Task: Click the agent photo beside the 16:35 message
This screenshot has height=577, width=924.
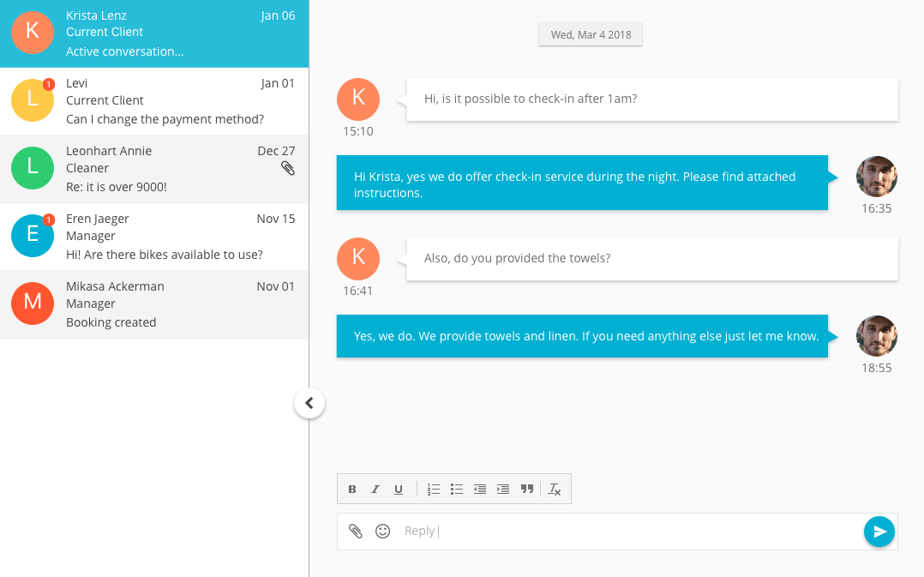Action: pyautogui.click(x=876, y=177)
